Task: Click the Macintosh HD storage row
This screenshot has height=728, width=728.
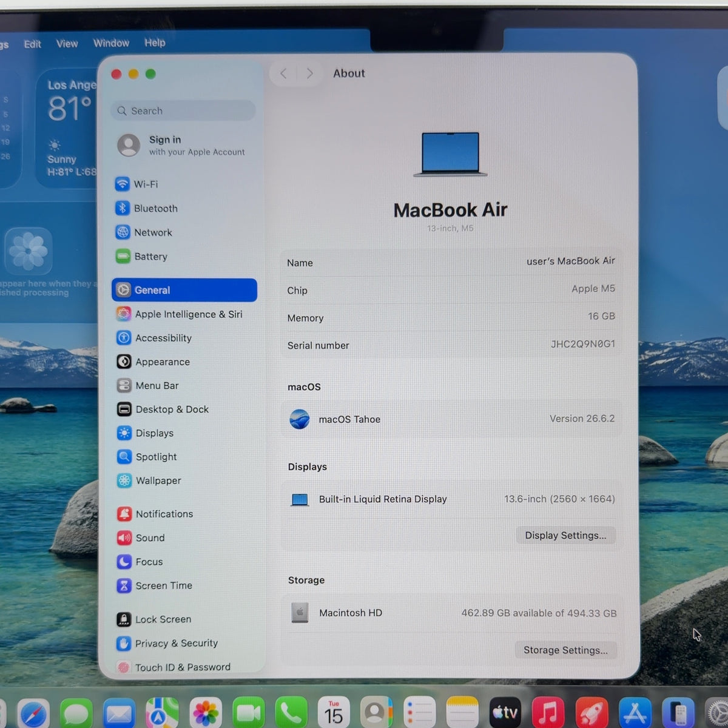Action: [451, 613]
